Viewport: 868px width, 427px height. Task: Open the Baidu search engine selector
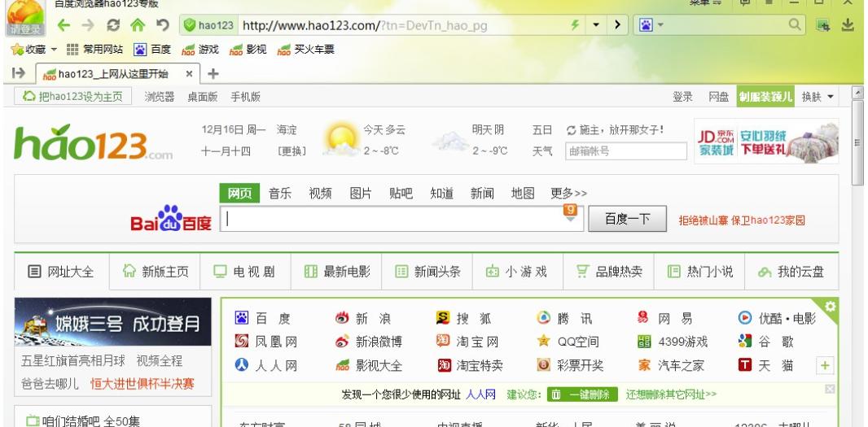651,25
